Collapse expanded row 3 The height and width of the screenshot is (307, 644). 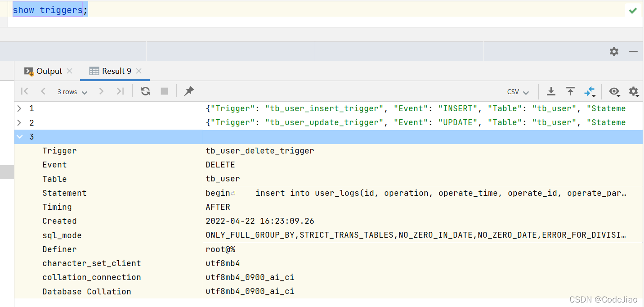[19, 137]
